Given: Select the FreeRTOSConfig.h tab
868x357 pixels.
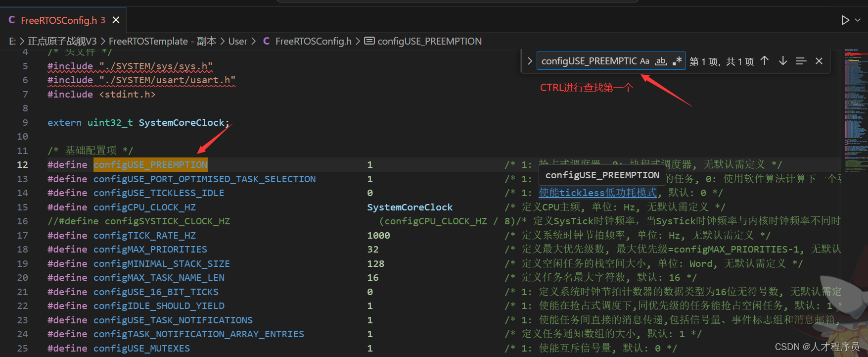Looking at the screenshot, I should (x=63, y=20).
